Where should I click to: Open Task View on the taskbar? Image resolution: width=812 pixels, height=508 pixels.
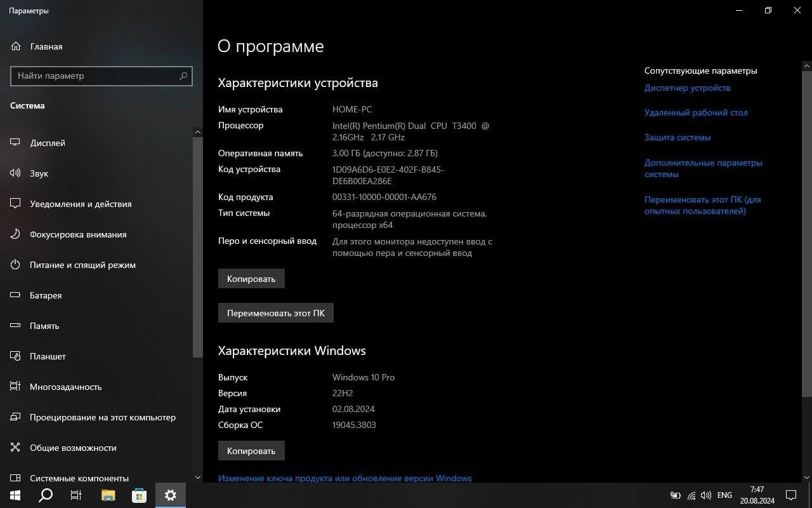point(76,495)
